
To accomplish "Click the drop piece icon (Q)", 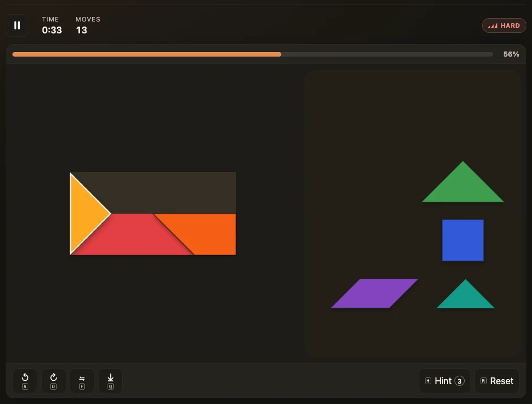I will (x=110, y=381).
